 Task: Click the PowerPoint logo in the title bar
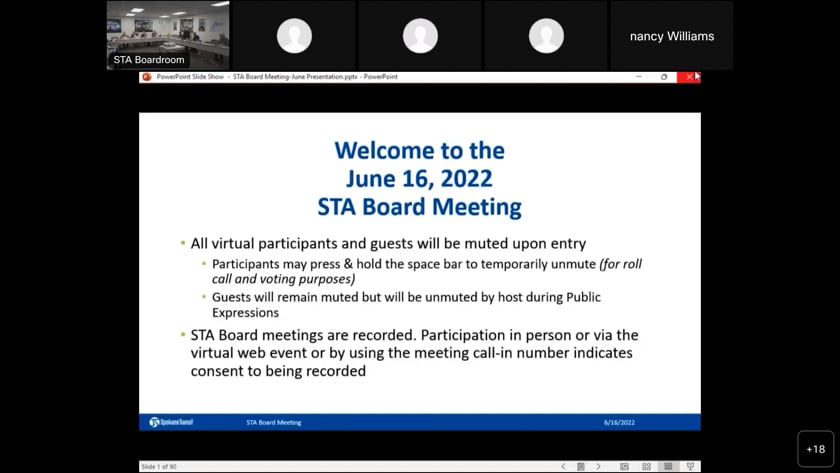pyautogui.click(x=147, y=77)
